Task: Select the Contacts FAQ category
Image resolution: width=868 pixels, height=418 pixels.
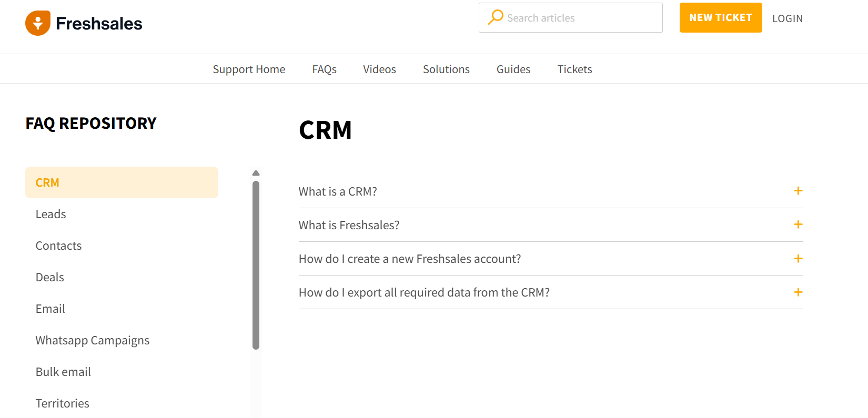Action: 58,246
